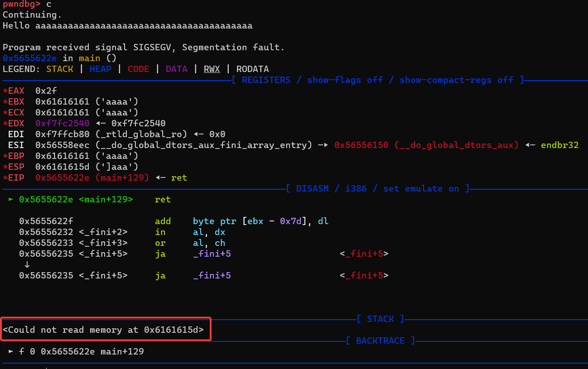Click the arrow marker beside backtrace frame 0

point(11,351)
